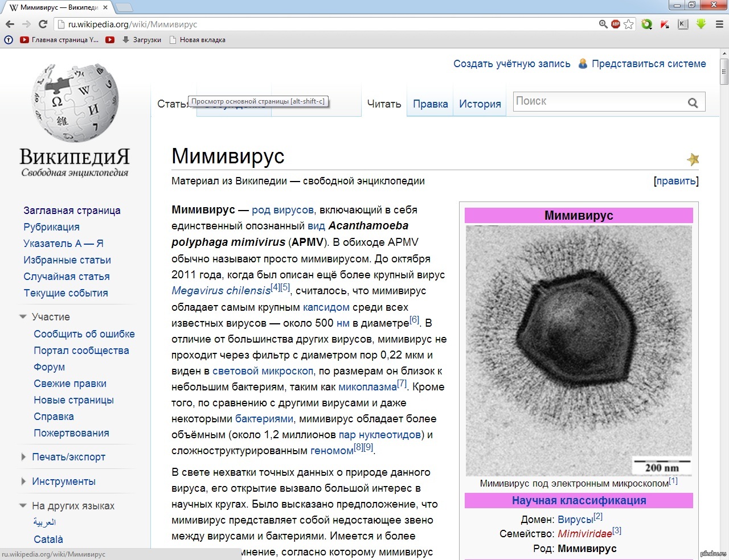Screen dimensions: 729x560
Task: Close the Мимивирус browser tab
Action: pos(105,7)
